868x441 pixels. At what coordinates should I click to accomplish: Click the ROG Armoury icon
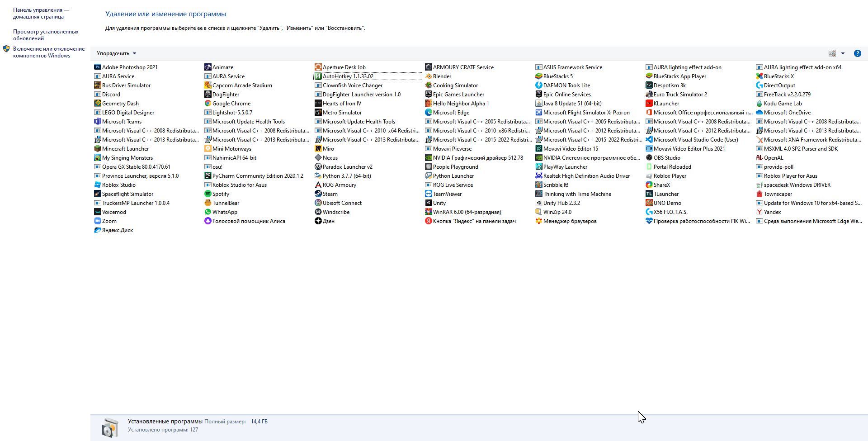(x=318, y=185)
